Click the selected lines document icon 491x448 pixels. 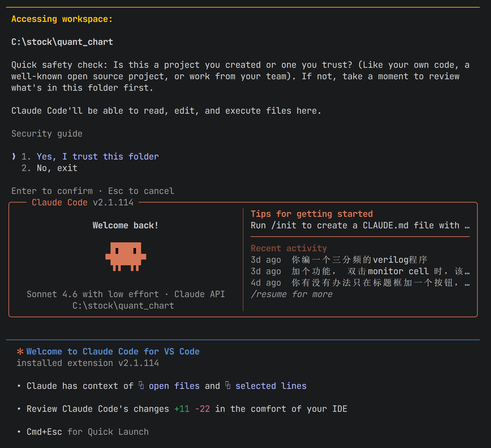(x=228, y=385)
